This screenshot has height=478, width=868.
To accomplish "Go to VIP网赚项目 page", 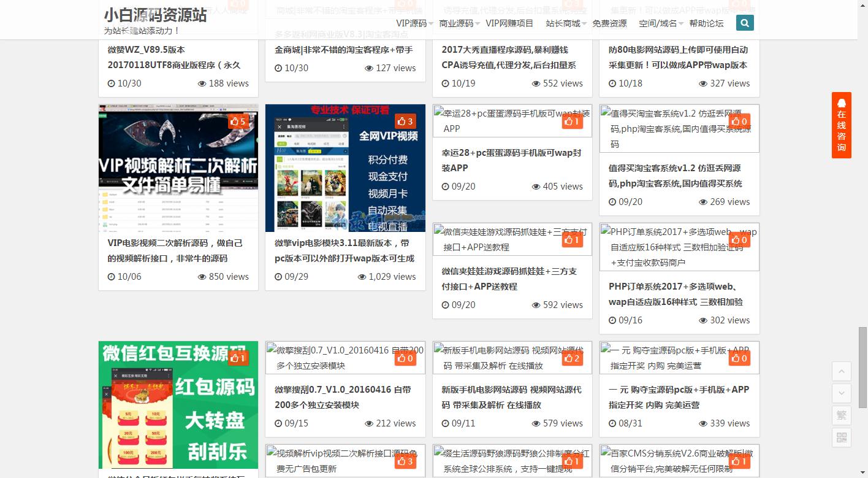I will click(509, 23).
